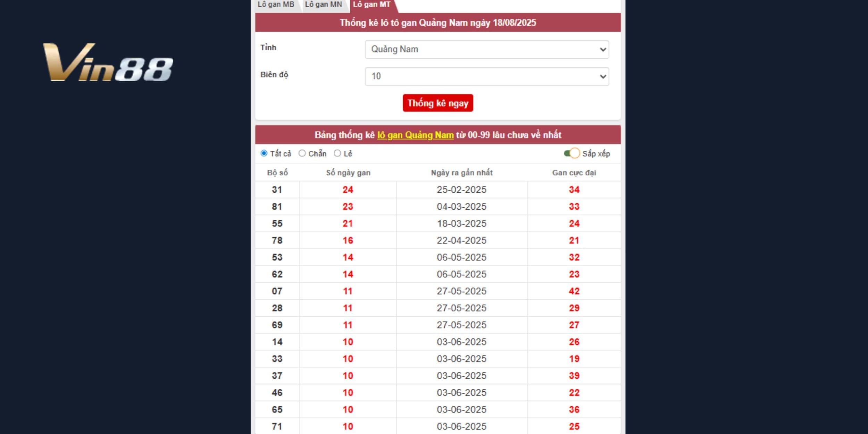
Task: Expand the Biên độ dropdown
Action: 487,76
